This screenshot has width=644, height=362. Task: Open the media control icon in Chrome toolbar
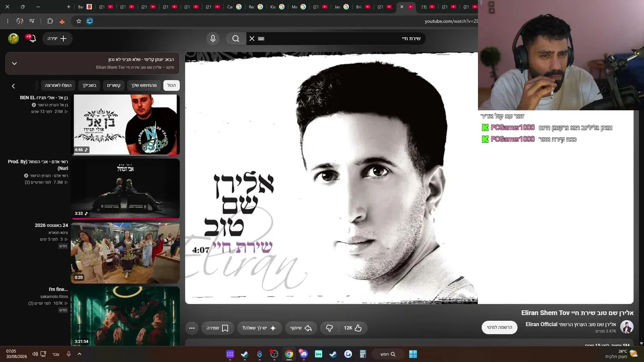tap(32, 21)
